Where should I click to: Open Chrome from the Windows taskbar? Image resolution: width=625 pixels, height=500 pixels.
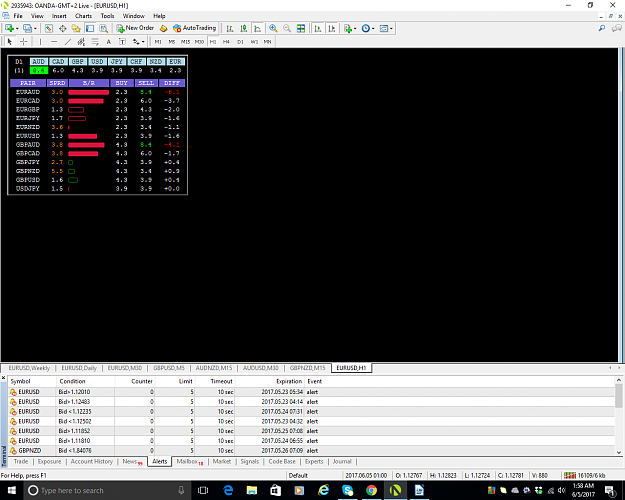pos(371,490)
